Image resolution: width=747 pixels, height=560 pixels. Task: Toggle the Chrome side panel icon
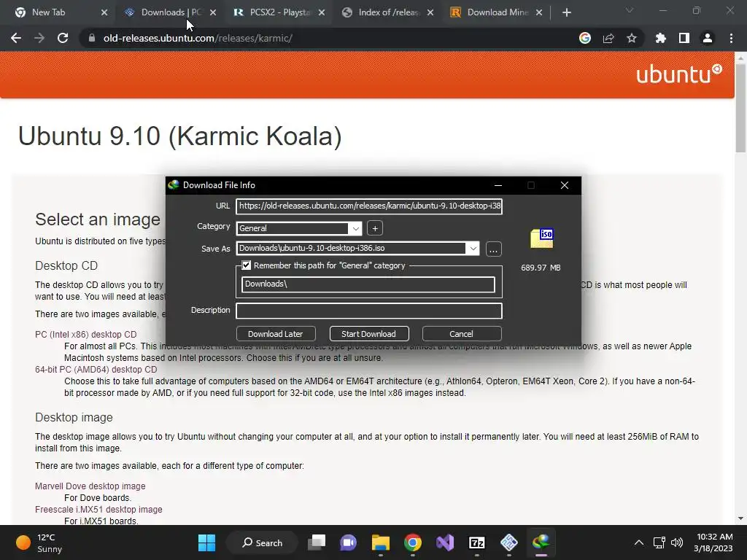point(684,38)
